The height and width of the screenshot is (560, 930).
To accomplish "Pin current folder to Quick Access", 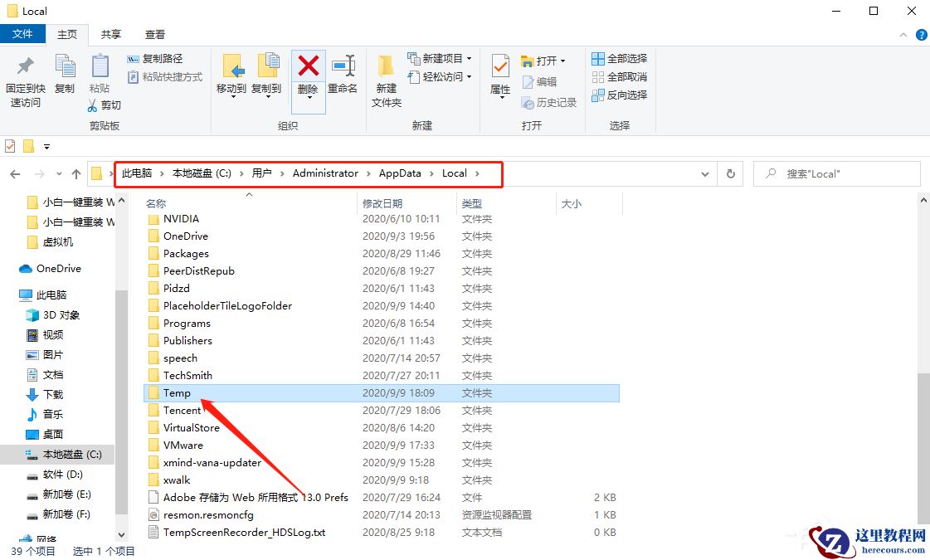I will [24, 77].
